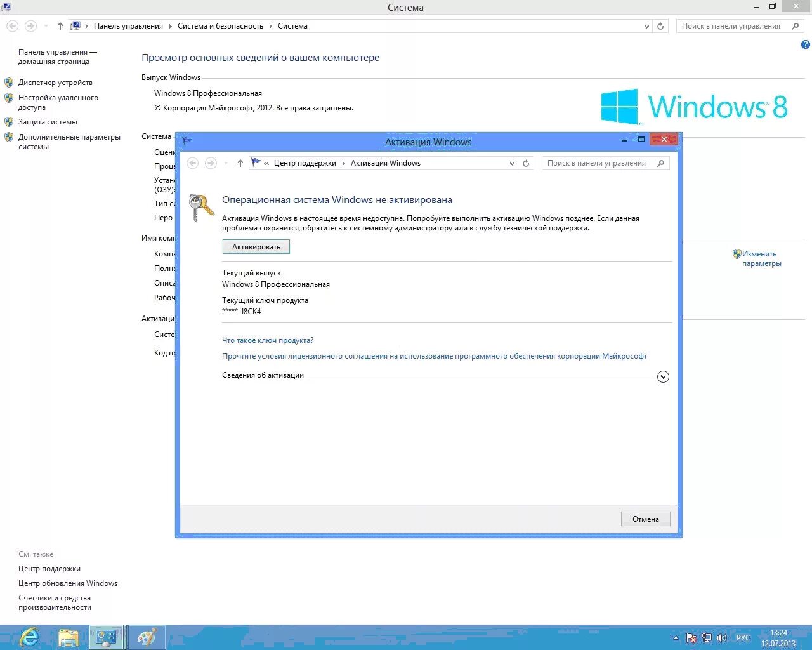Open File Explorer from the taskbar
Screen dimensions: 812x650
(69, 637)
